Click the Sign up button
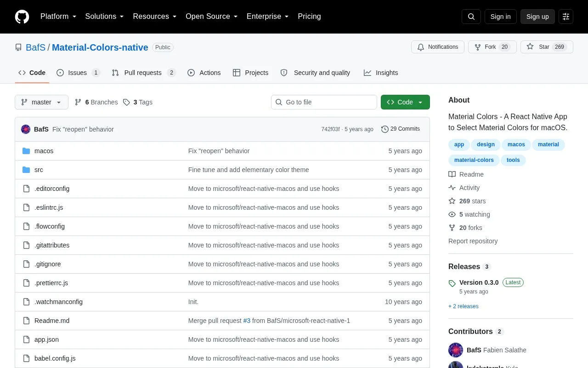 (537, 17)
